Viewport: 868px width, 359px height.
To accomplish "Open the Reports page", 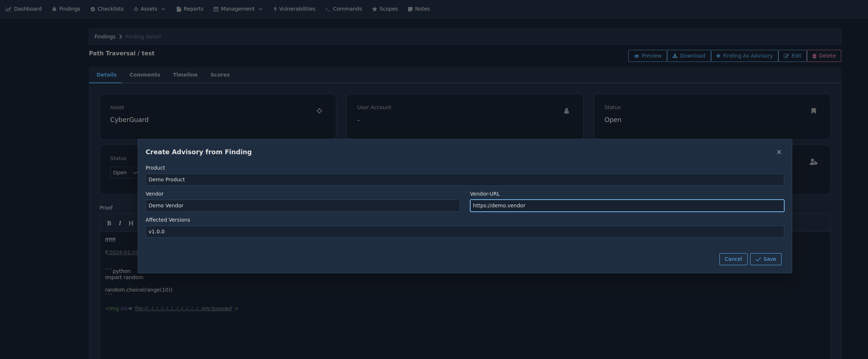I will tap(190, 9).
